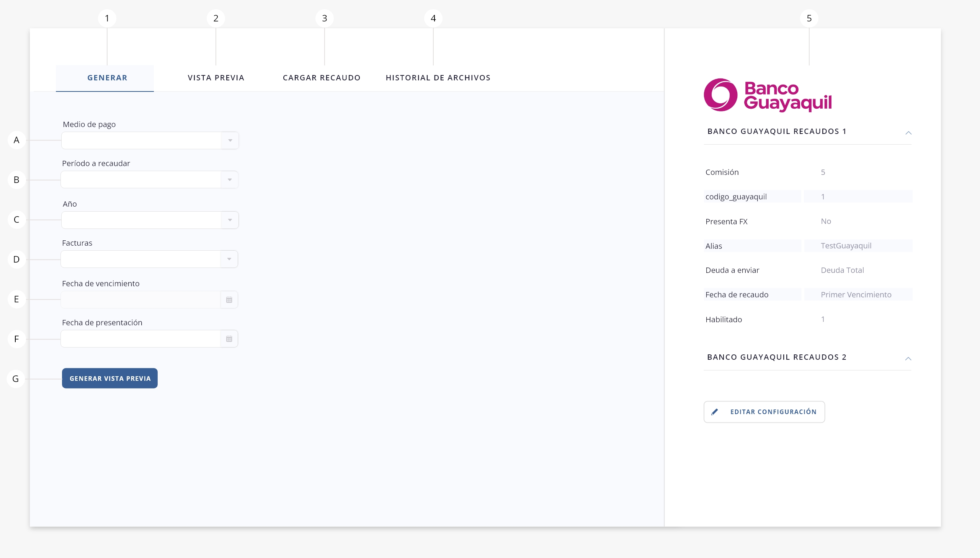The image size is (980, 558).
Task: Click the Banco Guayaquil logo
Action: pos(767,95)
